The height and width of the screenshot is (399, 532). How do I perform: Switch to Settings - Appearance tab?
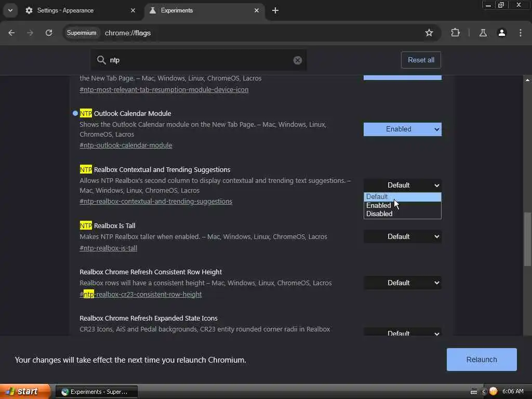pos(81,10)
